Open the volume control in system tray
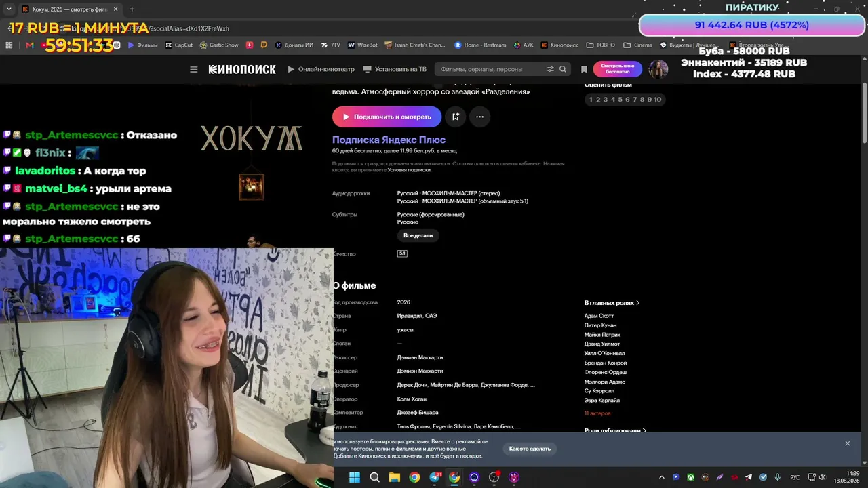Viewport: 868px width, 488px height. (822, 477)
